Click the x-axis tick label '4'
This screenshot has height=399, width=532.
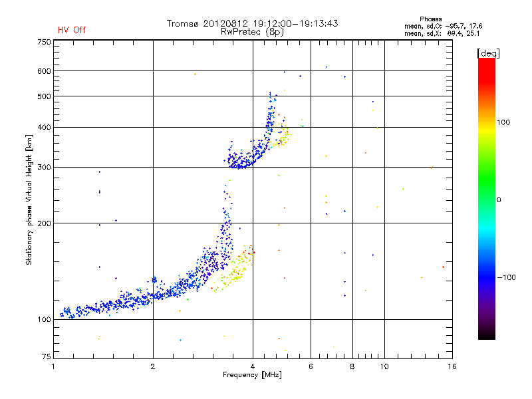pos(253,366)
